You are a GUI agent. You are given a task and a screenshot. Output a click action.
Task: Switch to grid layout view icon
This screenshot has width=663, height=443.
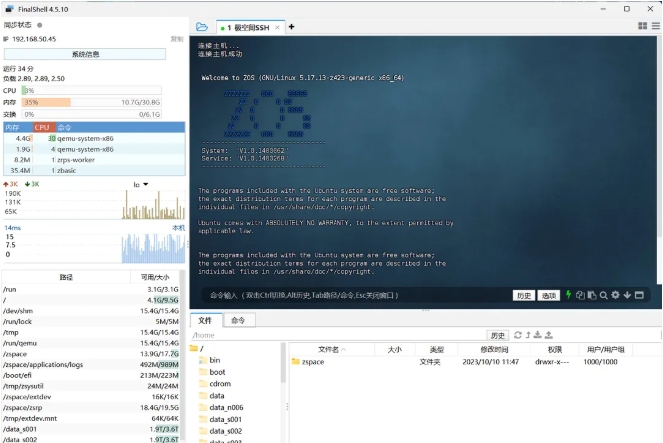pos(642,26)
